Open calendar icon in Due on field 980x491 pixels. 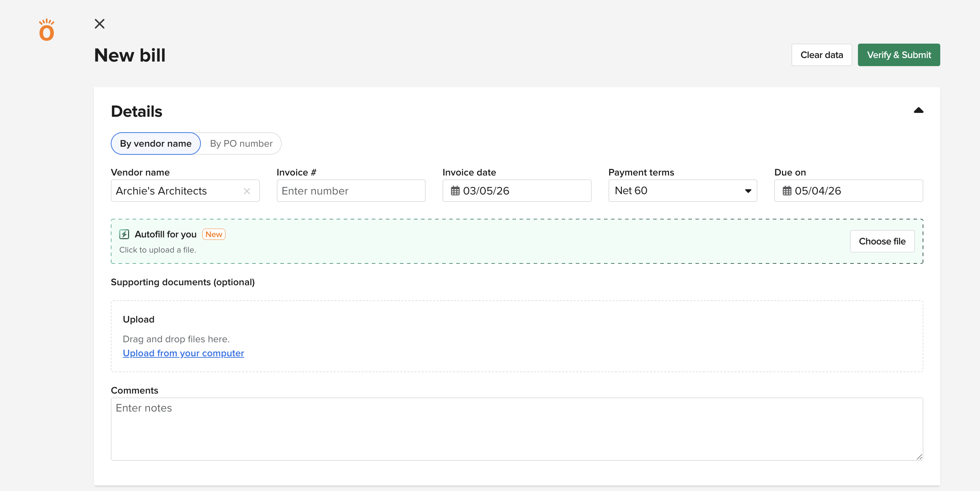[x=787, y=191]
